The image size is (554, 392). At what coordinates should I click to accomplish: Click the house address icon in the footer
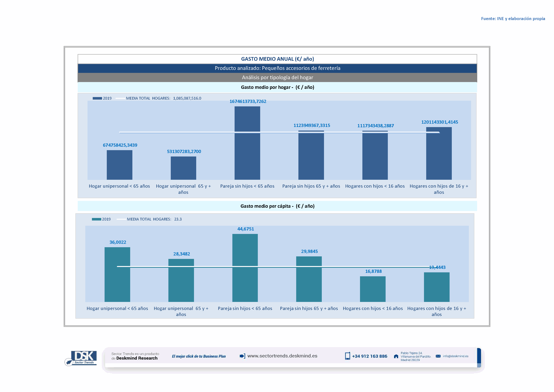click(396, 356)
